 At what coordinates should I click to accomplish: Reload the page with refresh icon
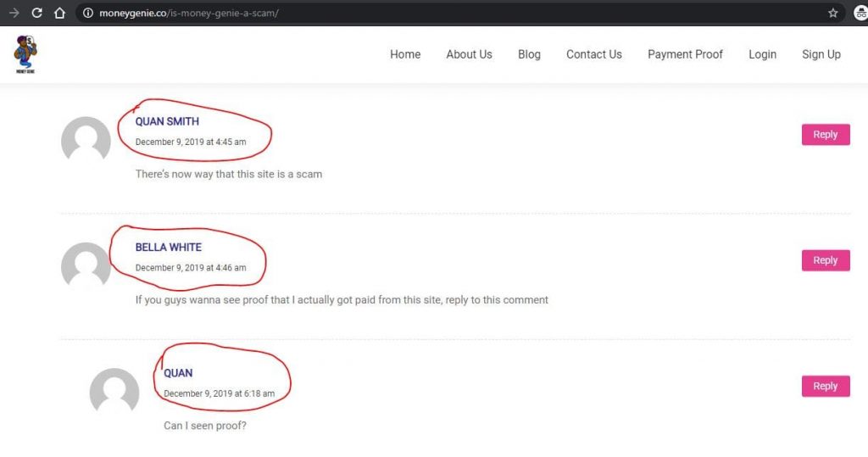[36, 13]
